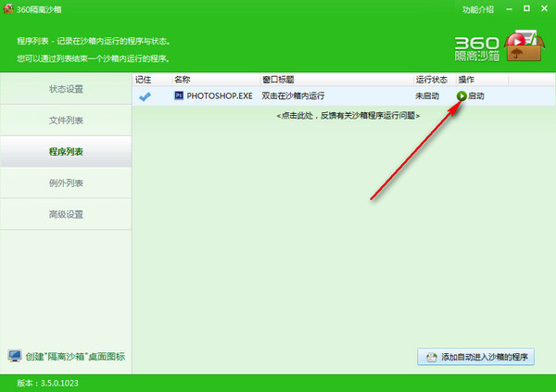Sort by the 名称 column header
This screenshot has width=556, height=392.
click(x=183, y=80)
